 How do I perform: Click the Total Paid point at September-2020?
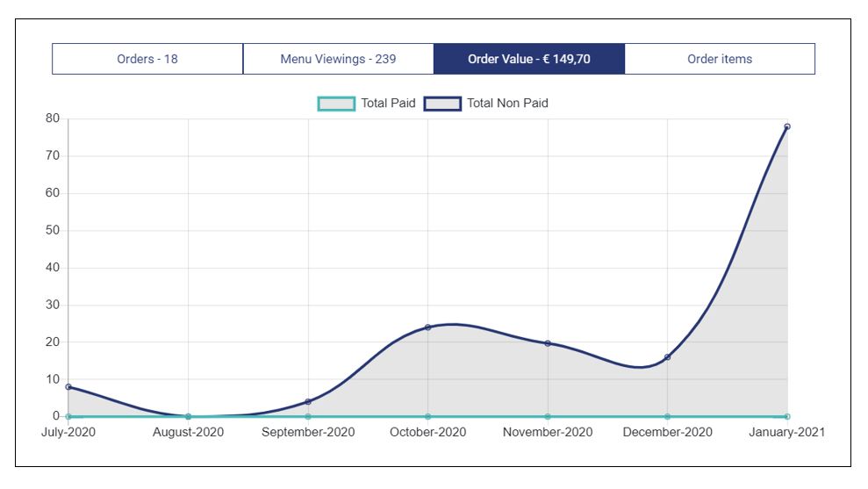[x=308, y=417]
